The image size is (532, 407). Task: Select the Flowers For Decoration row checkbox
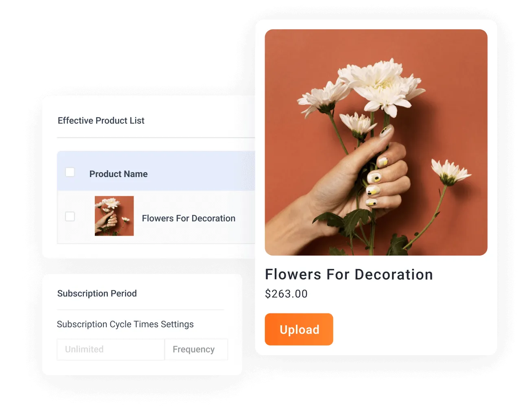click(x=70, y=217)
